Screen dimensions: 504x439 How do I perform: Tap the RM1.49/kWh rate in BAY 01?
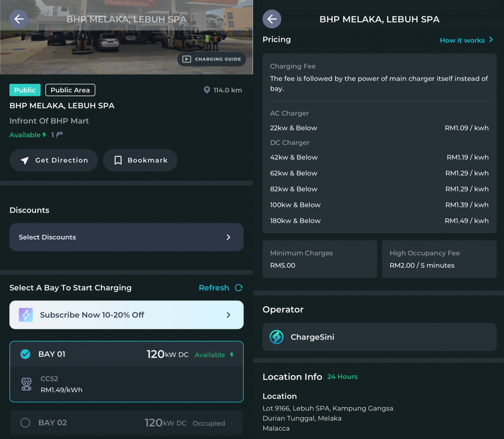[x=61, y=390]
